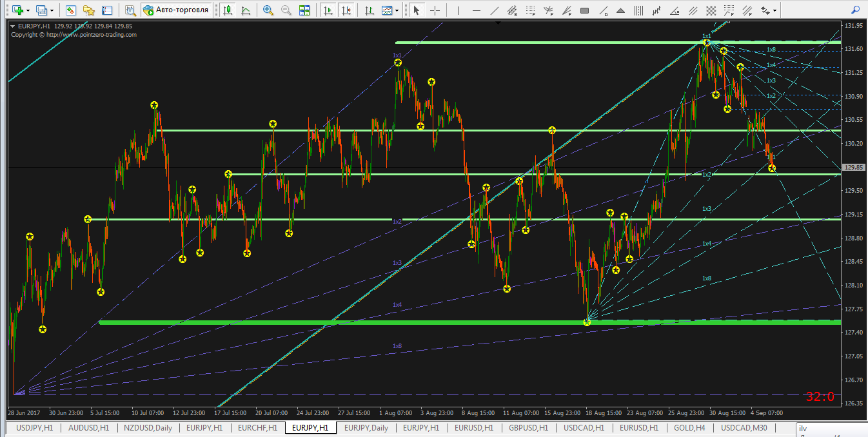The height and width of the screenshot is (437, 868).
Task: Select the plain parallel-lines channel tool
Action: tap(693, 10)
